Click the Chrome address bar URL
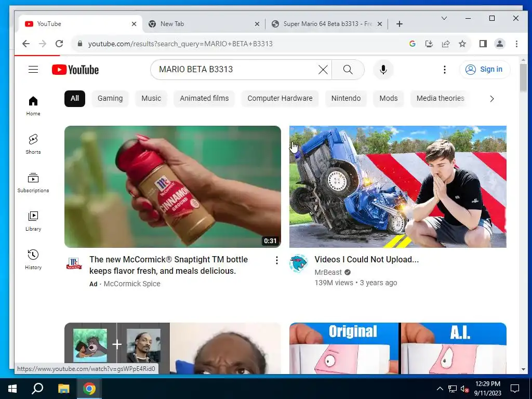The width and height of the screenshot is (532, 399). click(180, 44)
